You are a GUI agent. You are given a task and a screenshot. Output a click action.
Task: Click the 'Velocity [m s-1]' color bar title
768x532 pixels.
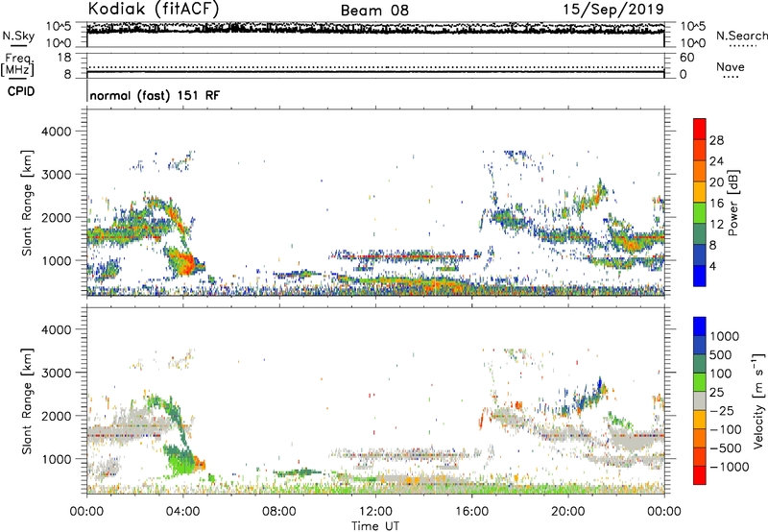pos(758,400)
